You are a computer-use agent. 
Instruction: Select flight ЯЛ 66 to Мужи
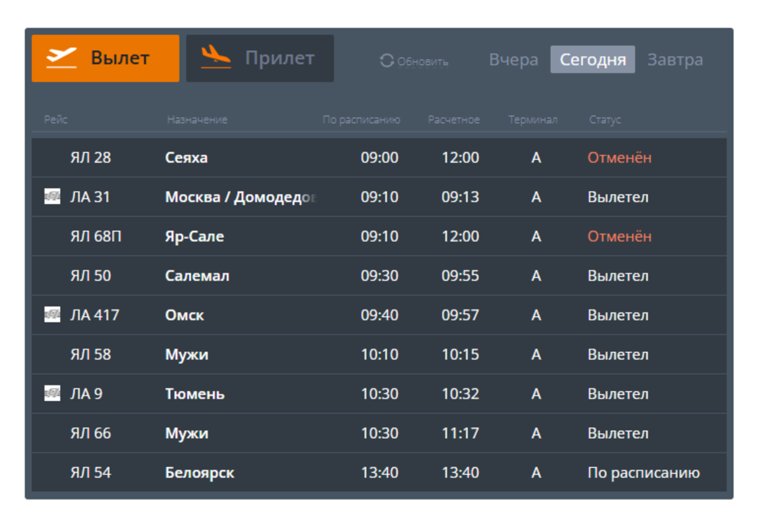(x=91, y=434)
